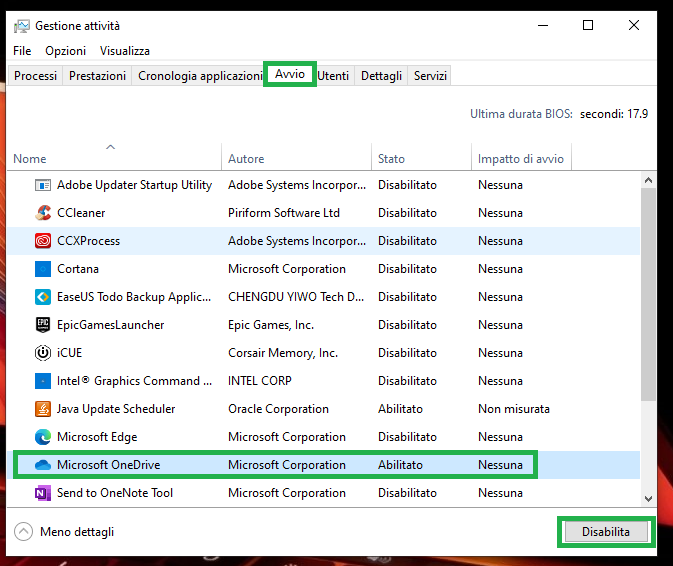The image size is (673, 566).
Task: Click the vertical scrollbar thumb
Action: point(648,294)
